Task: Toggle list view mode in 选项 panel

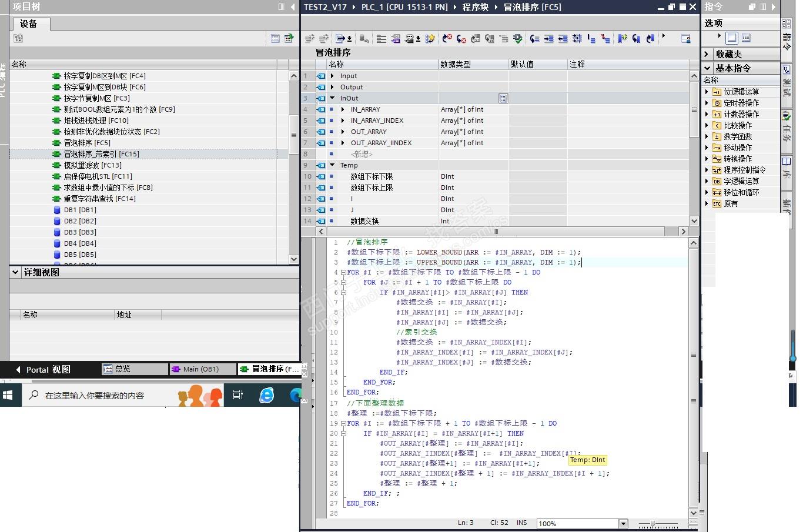Action: tap(746, 38)
